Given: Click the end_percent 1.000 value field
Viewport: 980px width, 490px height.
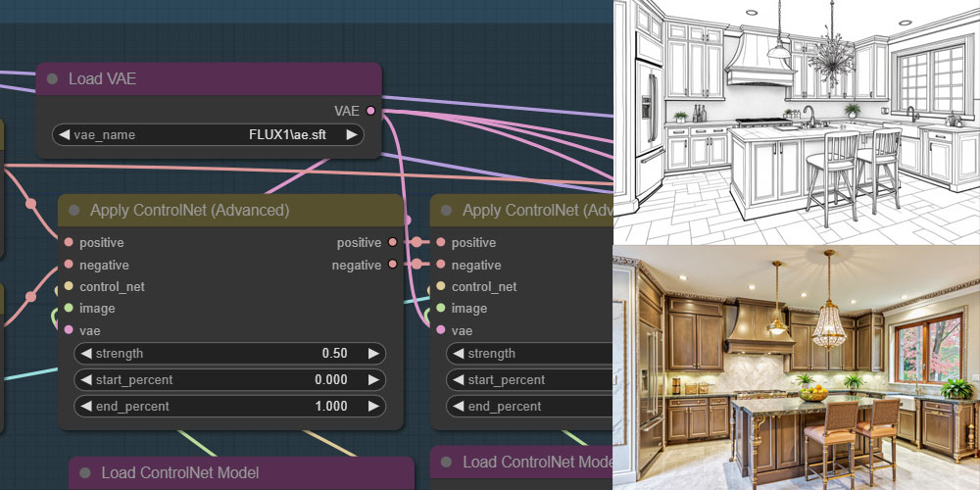Looking at the screenshot, I should [x=230, y=407].
